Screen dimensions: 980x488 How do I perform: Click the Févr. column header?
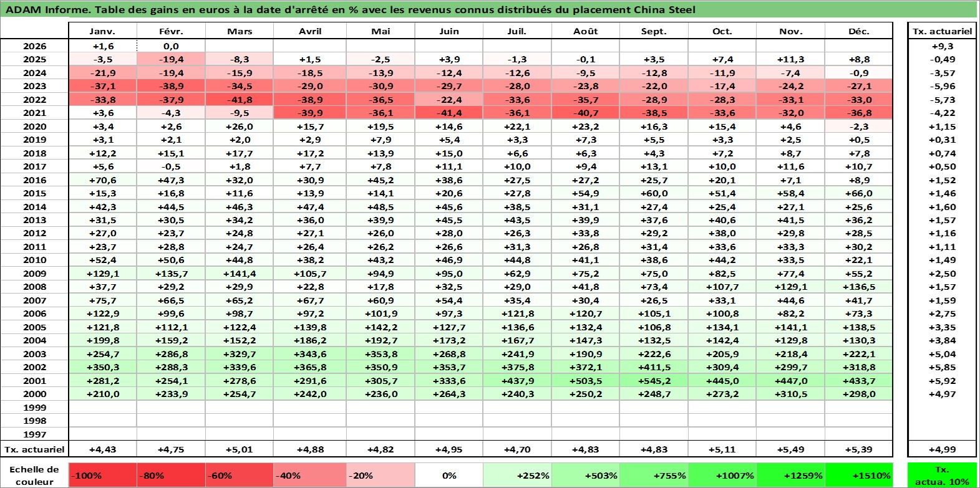(x=171, y=31)
